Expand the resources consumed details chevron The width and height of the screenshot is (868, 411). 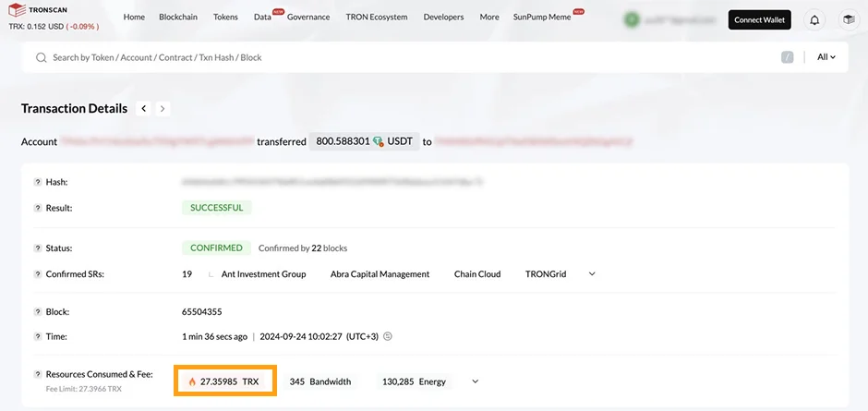(475, 381)
